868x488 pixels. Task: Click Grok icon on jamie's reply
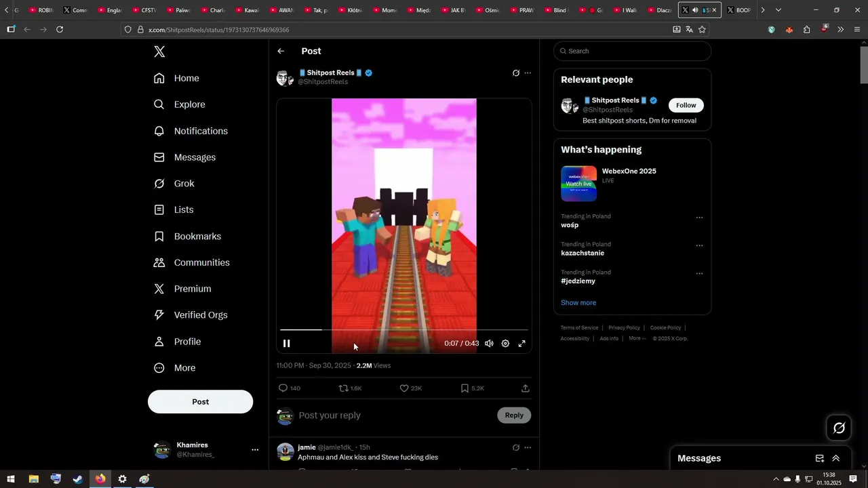tap(516, 447)
